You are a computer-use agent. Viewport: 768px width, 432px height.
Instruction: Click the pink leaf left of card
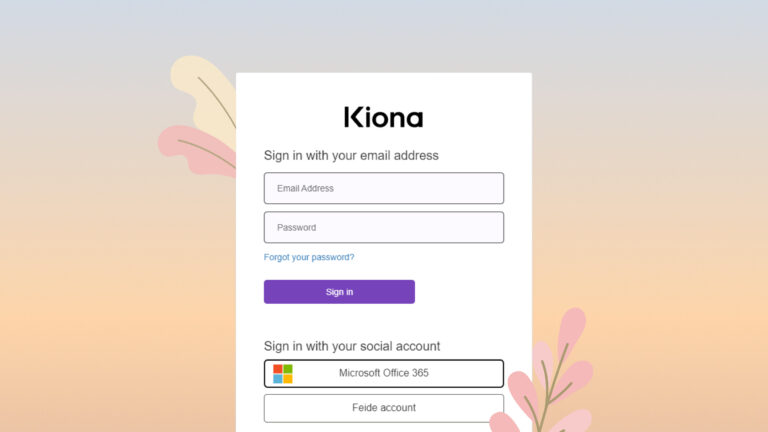[x=197, y=150]
